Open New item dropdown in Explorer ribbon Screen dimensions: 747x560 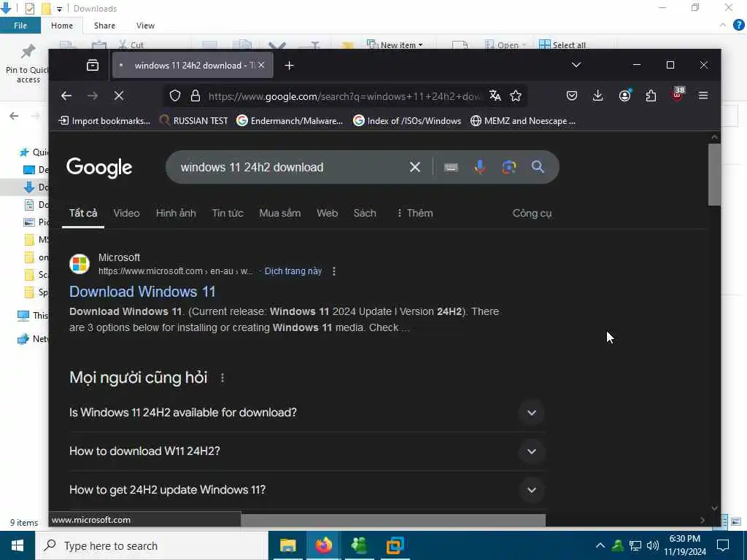click(x=395, y=44)
